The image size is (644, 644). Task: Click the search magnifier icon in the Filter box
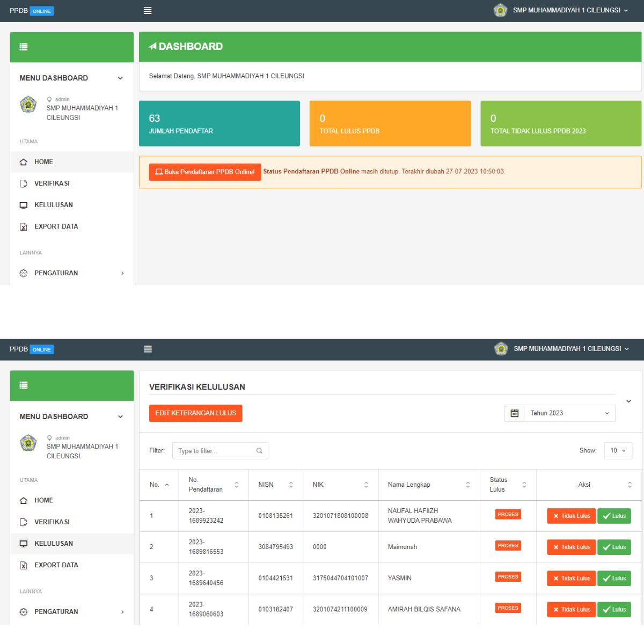coord(259,451)
